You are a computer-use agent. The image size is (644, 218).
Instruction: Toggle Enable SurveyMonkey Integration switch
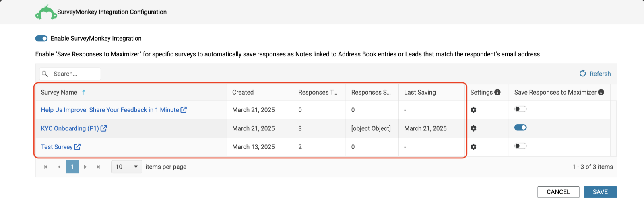pos(41,38)
